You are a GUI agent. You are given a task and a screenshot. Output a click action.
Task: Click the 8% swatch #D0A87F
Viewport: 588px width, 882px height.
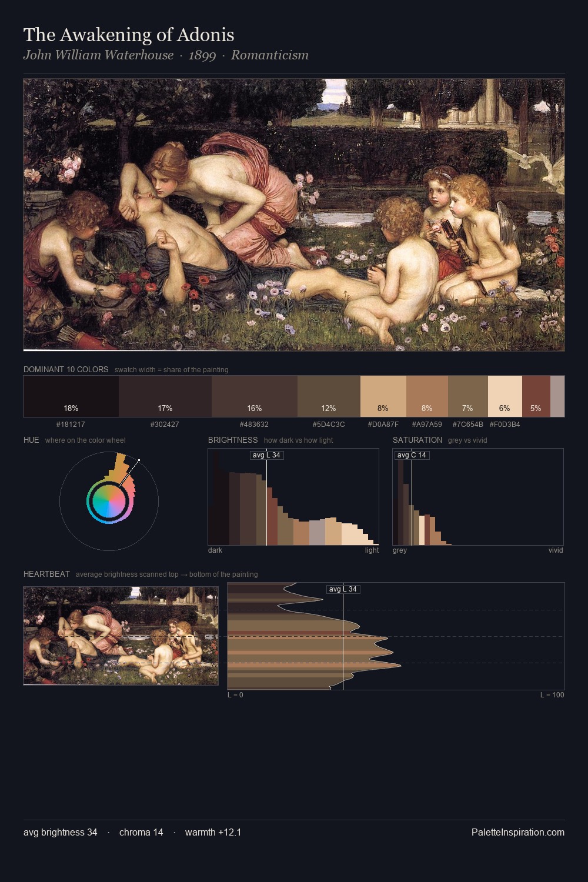coord(383,396)
